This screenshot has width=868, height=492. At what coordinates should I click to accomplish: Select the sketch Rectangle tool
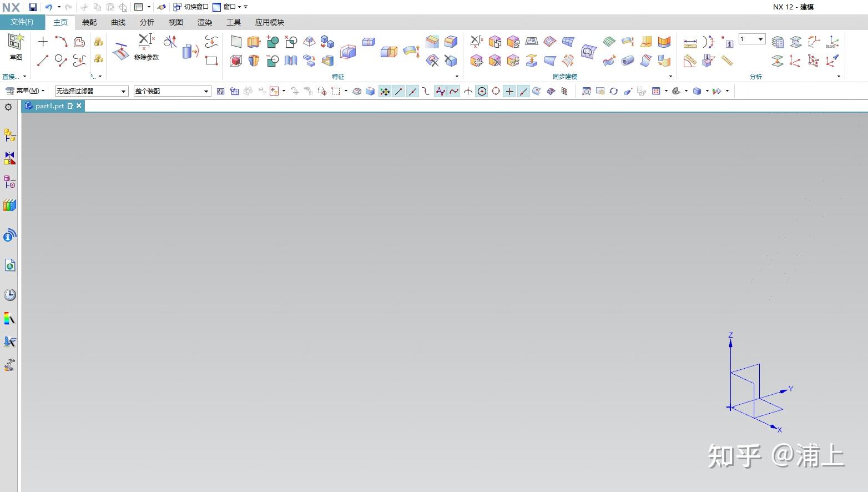tap(211, 60)
